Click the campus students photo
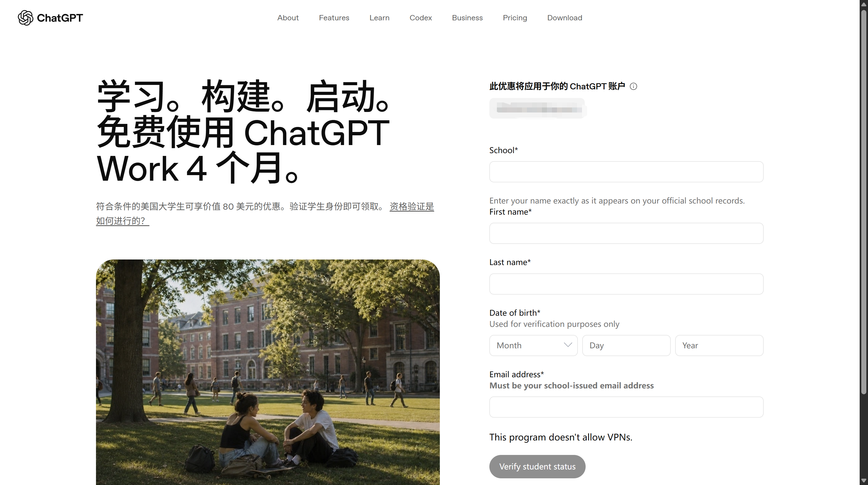 (268, 372)
